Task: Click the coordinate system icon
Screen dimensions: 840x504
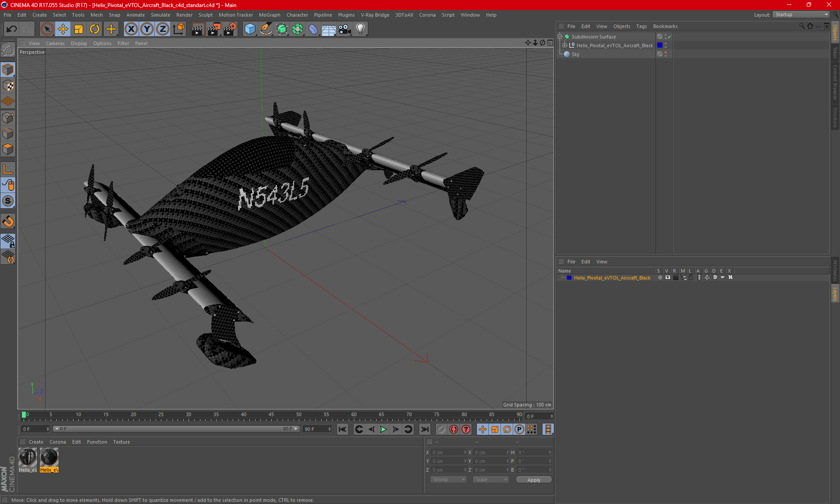Action: (x=179, y=29)
